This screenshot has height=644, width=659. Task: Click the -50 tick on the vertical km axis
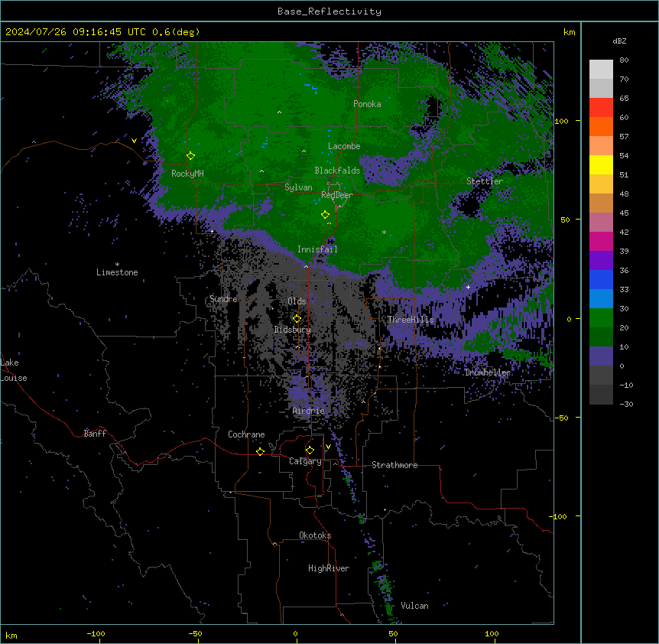click(561, 418)
